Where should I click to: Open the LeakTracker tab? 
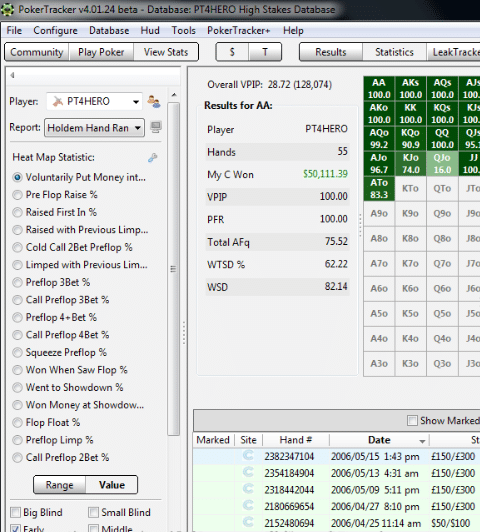pos(454,52)
